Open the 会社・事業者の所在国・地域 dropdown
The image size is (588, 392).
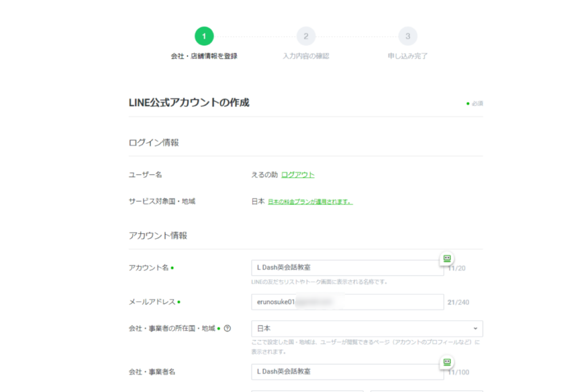point(367,329)
